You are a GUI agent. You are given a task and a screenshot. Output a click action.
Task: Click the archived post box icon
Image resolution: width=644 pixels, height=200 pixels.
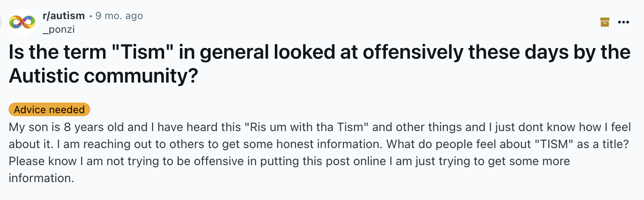click(604, 22)
